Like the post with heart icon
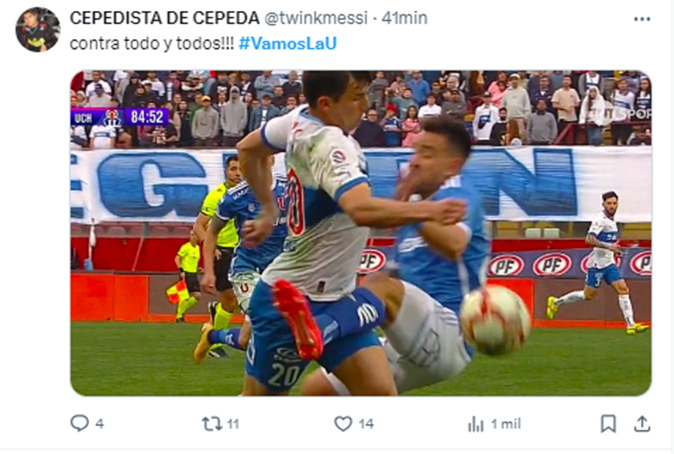 (x=343, y=424)
